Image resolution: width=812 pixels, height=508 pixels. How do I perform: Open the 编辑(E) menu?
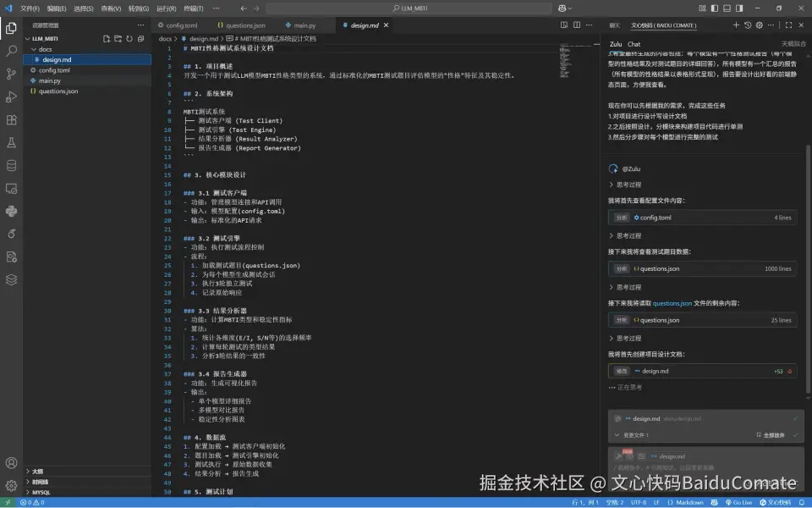click(x=57, y=8)
